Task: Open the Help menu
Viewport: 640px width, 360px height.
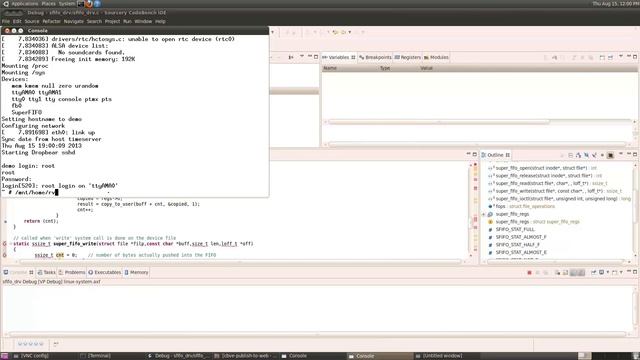Action: (x=160, y=21)
